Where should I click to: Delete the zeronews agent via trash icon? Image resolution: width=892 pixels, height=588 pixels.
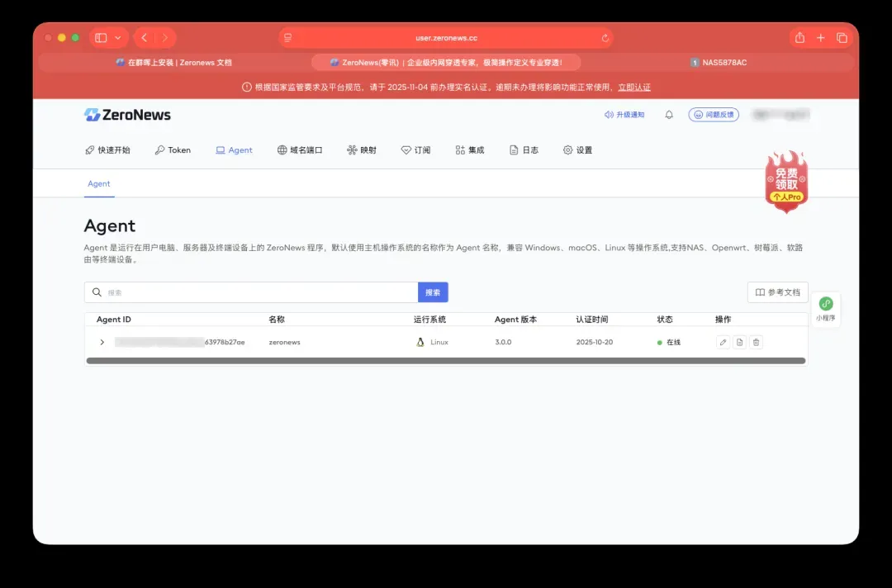[x=757, y=342]
